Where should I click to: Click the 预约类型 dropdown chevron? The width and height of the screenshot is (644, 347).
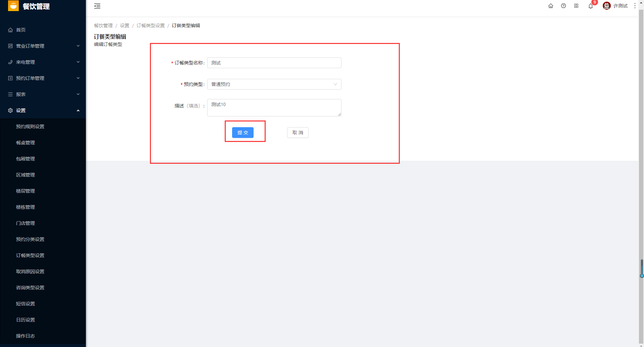335,84
